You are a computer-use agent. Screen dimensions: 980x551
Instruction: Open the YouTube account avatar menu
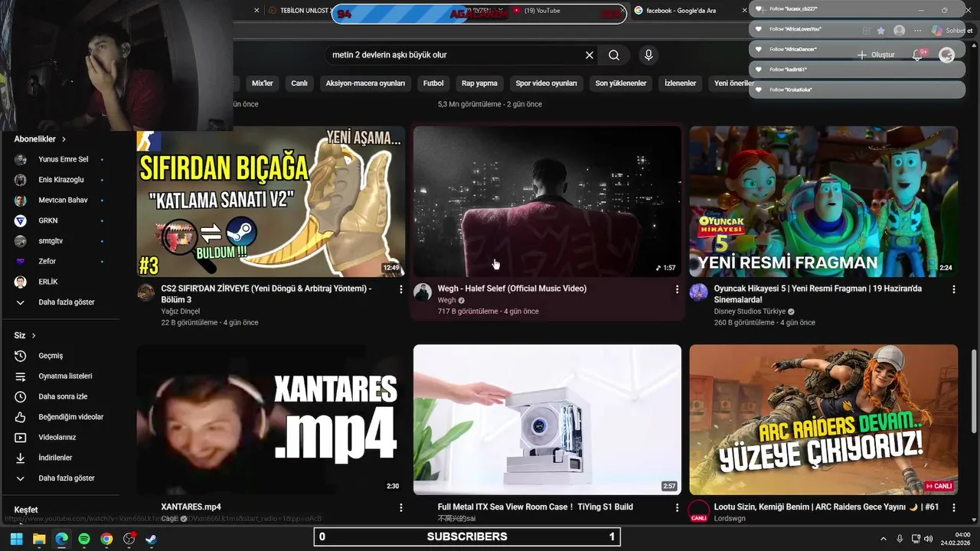pos(947,55)
